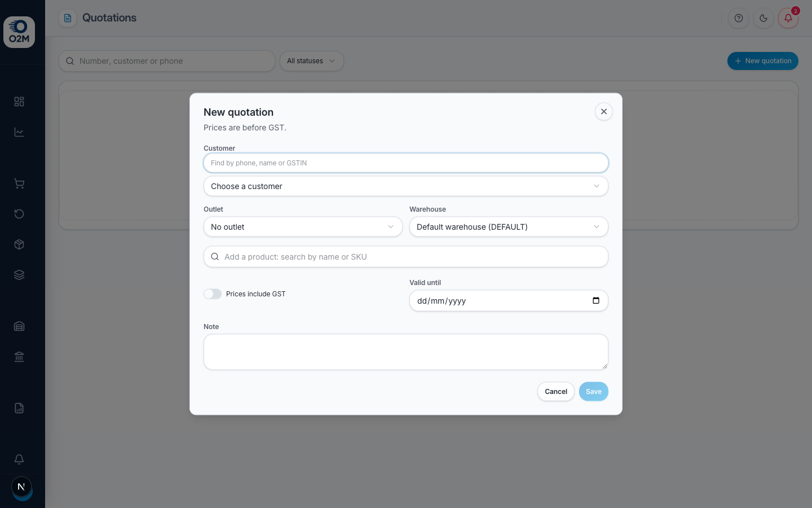Open the Default warehouse dropdown
This screenshot has height=508, width=812.
(x=509, y=227)
